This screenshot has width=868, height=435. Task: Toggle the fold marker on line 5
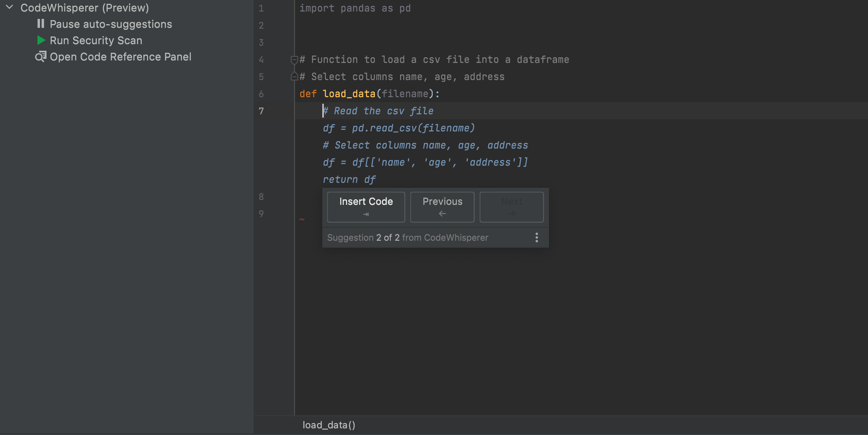294,76
